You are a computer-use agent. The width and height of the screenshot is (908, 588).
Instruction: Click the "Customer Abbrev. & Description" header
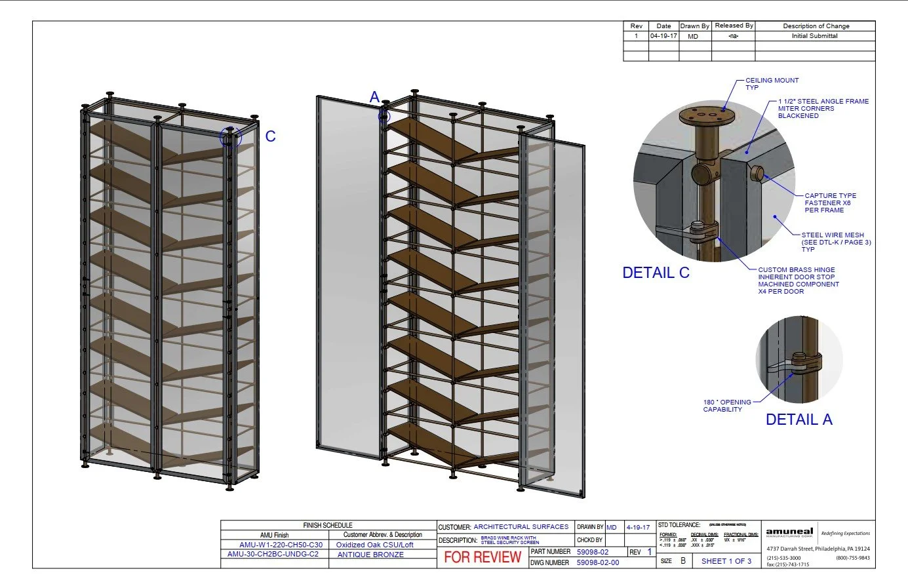click(383, 535)
